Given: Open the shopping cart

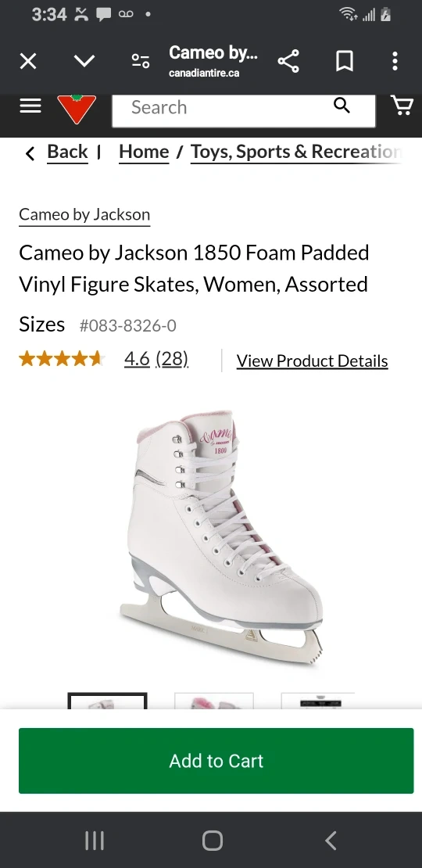Looking at the screenshot, I should [402, 106].
